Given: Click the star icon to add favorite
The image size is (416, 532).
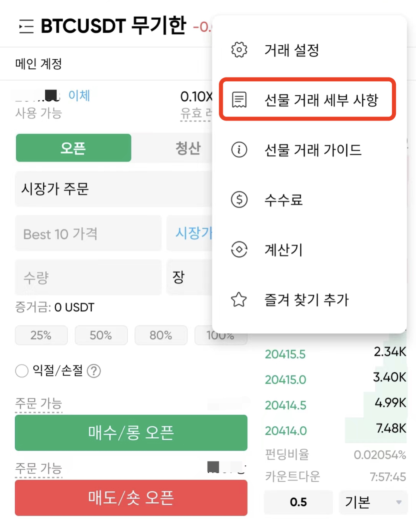Looking at the screenshot, I should coord(239,299).
